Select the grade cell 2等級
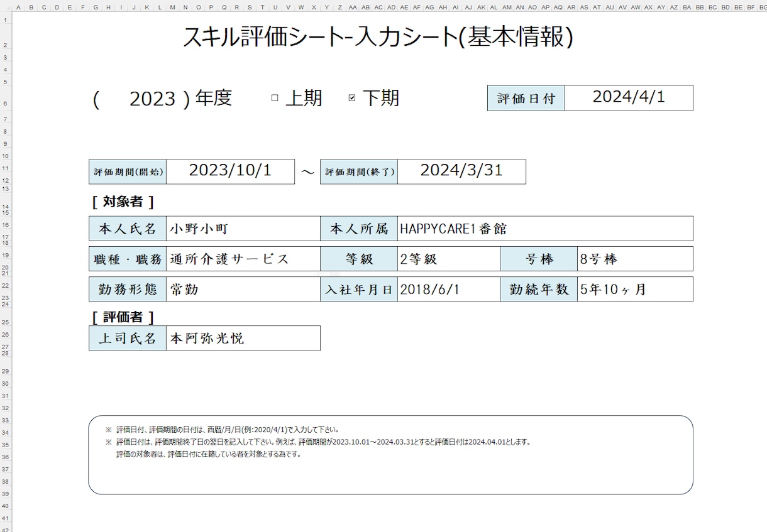Viewport: 767px width, 532px height. tap(449, 259)
